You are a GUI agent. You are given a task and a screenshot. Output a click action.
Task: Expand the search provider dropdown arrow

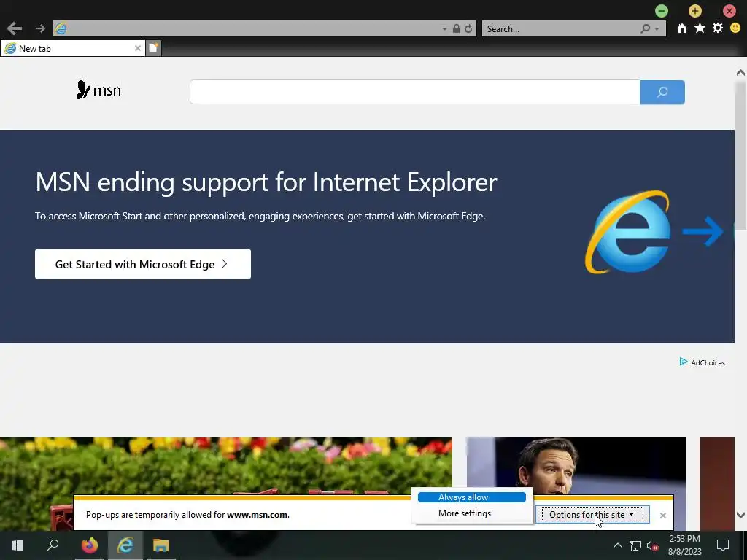tap(657, 28)
